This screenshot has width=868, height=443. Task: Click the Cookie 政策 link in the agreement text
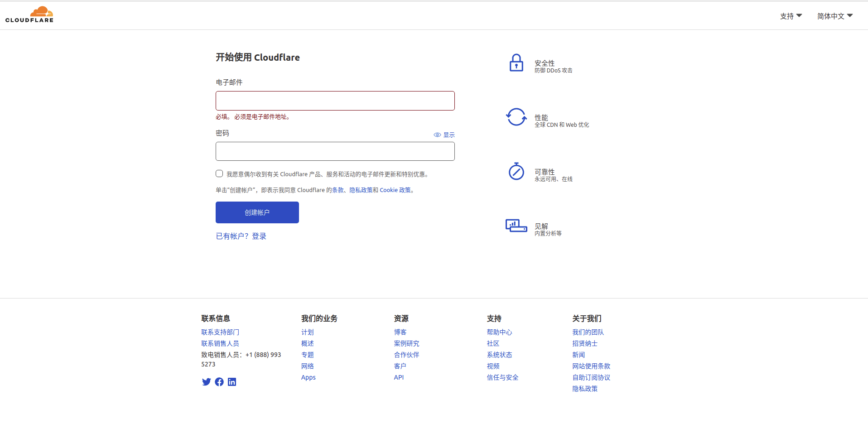coord(396,190)
